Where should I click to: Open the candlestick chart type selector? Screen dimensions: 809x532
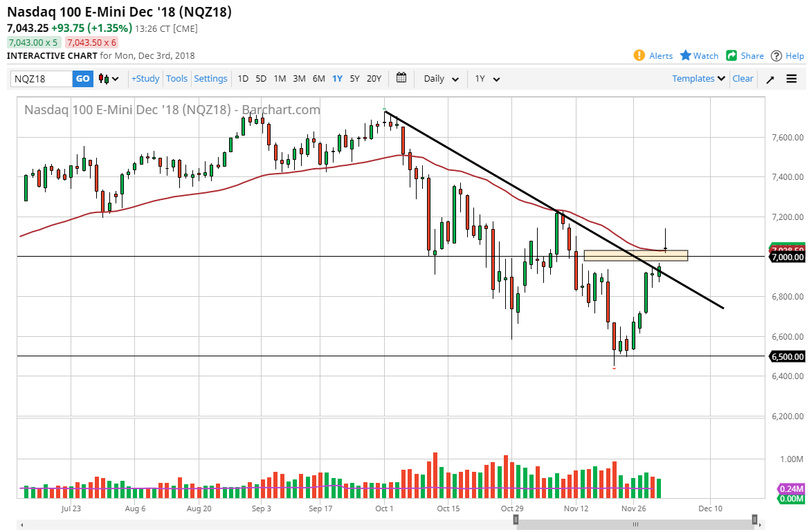point(109,79)
